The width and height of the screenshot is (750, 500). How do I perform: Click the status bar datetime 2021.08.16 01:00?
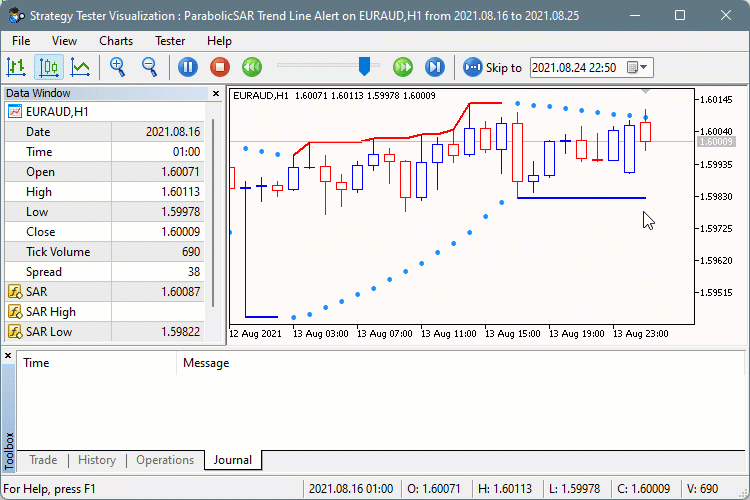[351, 489]
